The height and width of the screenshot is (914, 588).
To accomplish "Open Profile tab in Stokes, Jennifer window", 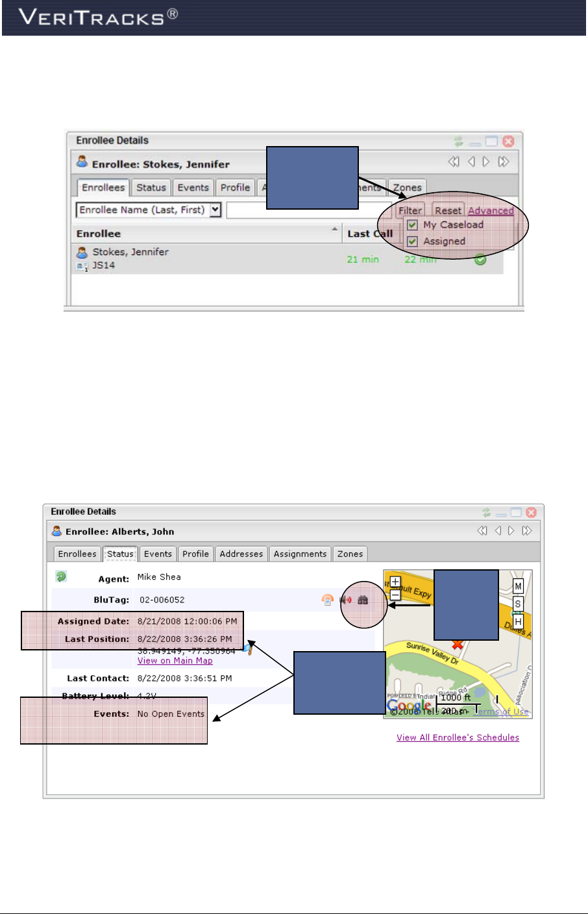I will pos(235,188).
